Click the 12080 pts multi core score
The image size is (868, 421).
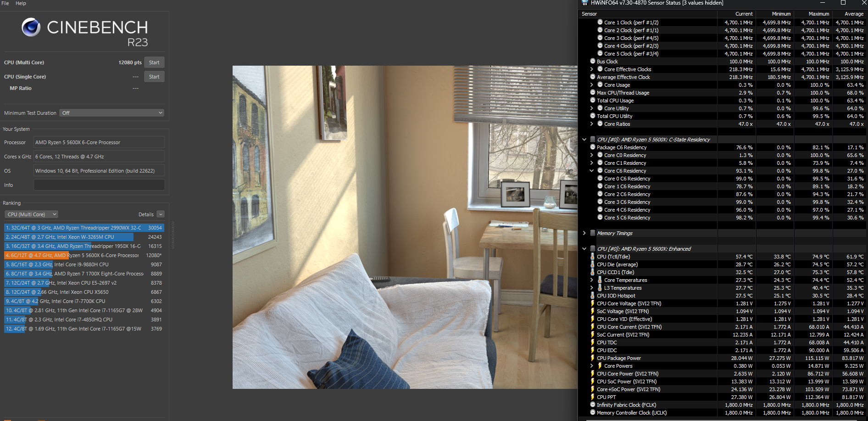(130, 62)
